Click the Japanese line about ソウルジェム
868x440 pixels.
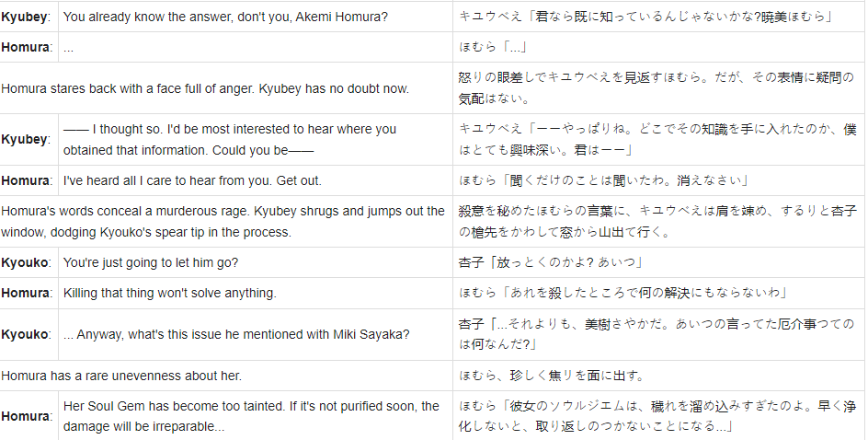click(x=656, y=416)
